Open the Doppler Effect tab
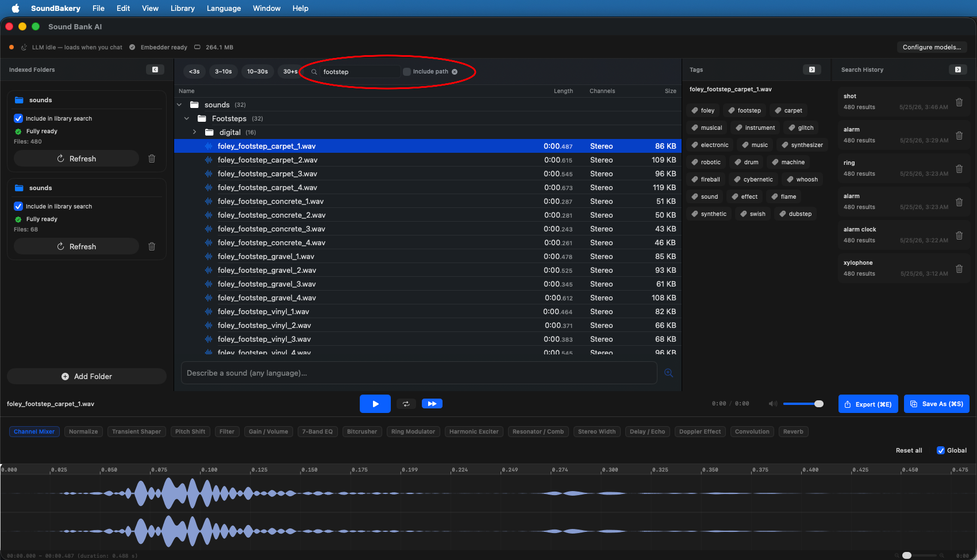 pyautogui.click(x=700, y=431)
